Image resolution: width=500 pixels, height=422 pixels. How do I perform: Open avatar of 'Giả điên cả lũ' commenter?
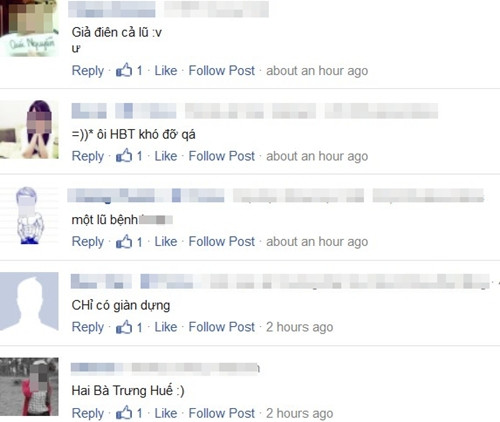(29, 28)
